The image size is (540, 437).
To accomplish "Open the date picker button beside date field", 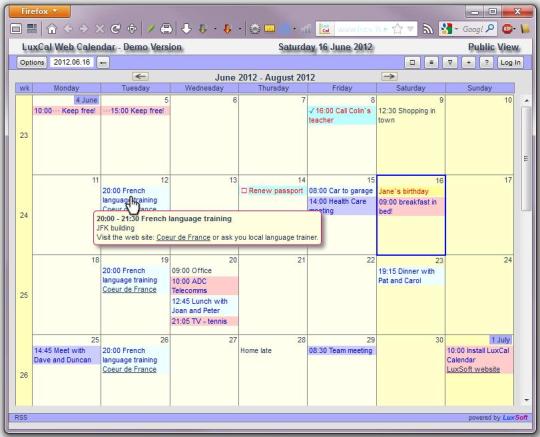I will click(103, 63).
